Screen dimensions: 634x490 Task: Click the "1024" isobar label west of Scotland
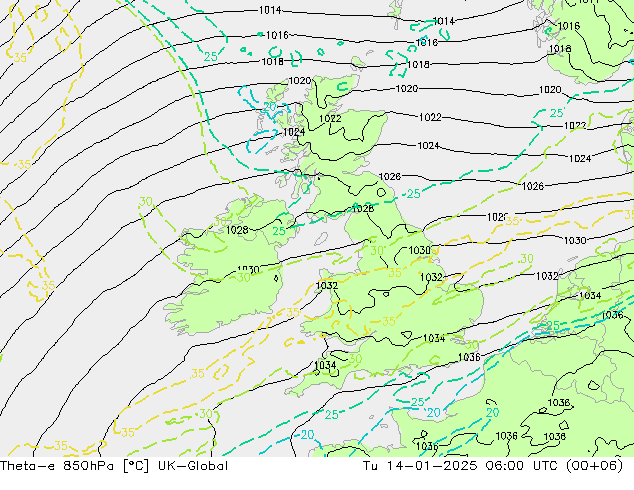(x=294, y=132)
